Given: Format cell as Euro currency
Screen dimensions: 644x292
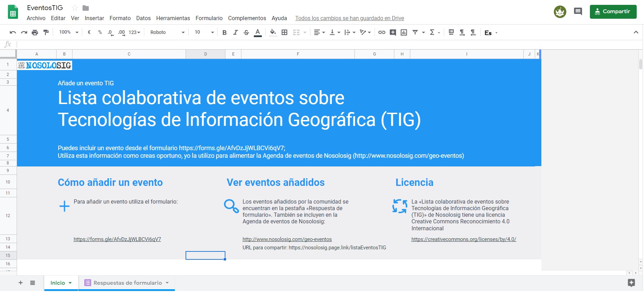Looking at the screenshot, I should [89, 32].
